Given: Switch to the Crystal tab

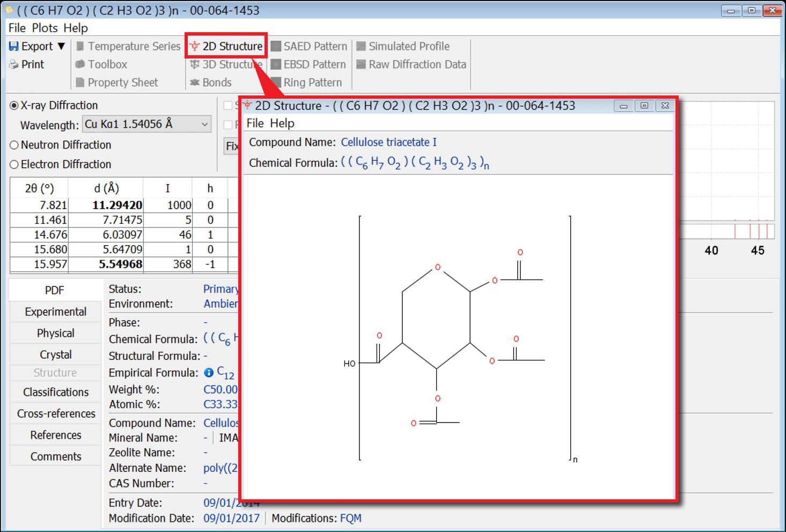Looking at the screenshot, I should pos(55,354).
